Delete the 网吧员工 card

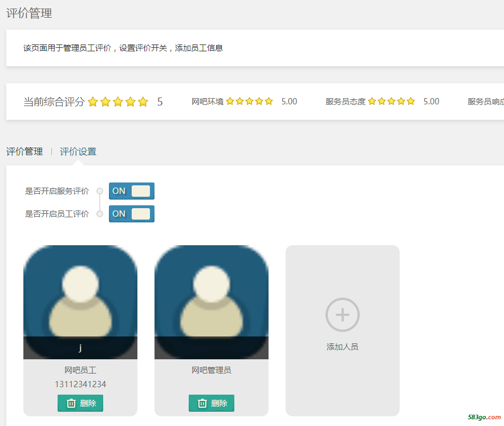point(80,403)
